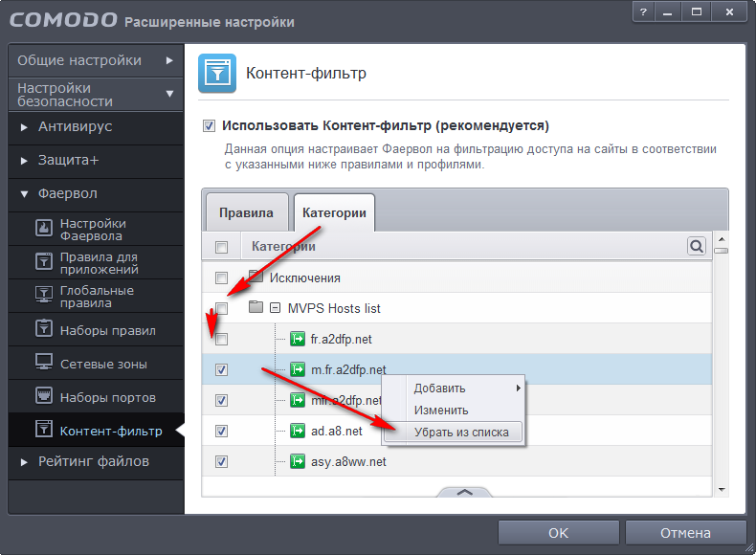
Task: Open the Добавить submenu
Action: (454, 388)
